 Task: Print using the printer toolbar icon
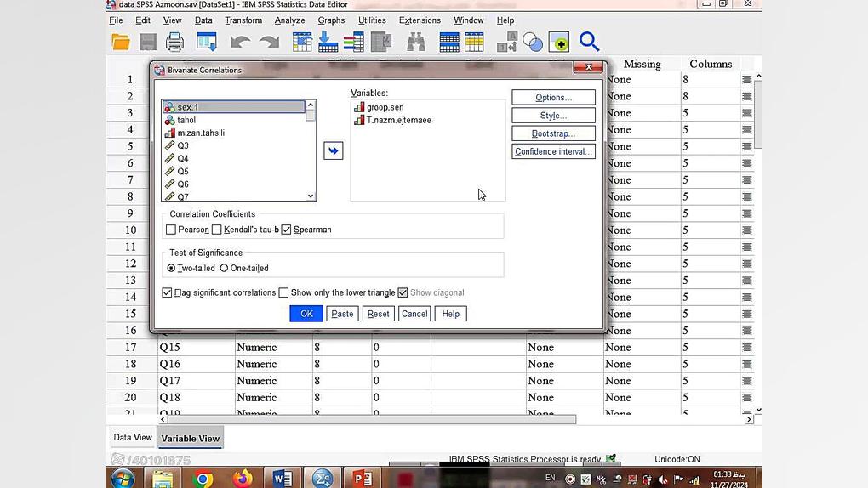pyautogui.click(x=174, y=42)
